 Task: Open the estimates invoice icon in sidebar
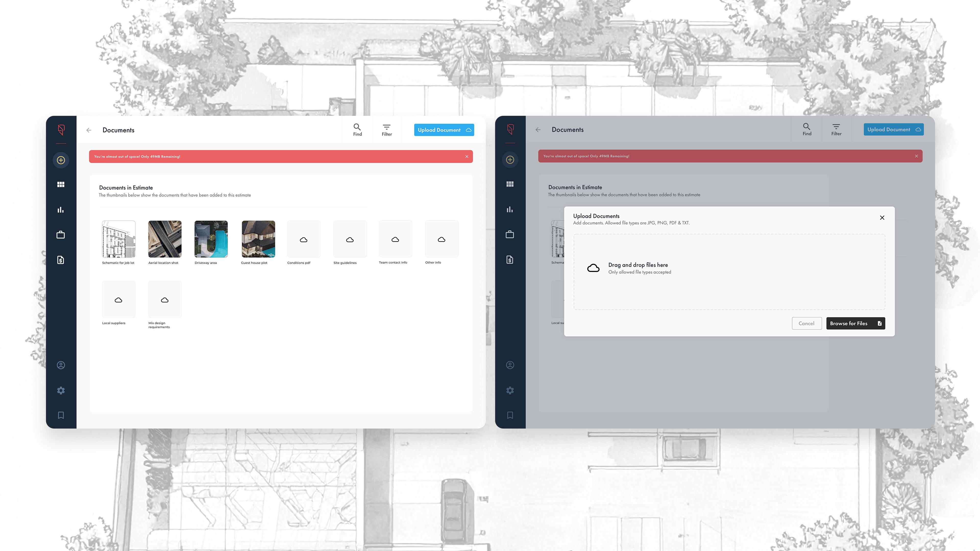(x=61, y=259)
